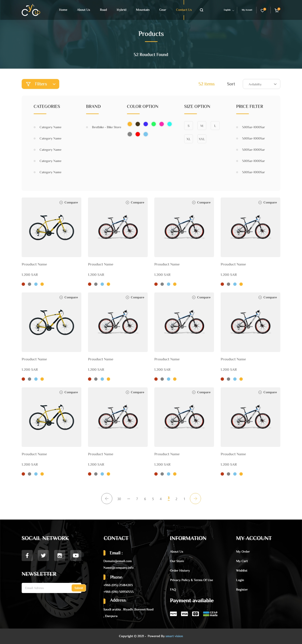
Task: Open the Instagram social icon
Action: [x=60, y=555]
